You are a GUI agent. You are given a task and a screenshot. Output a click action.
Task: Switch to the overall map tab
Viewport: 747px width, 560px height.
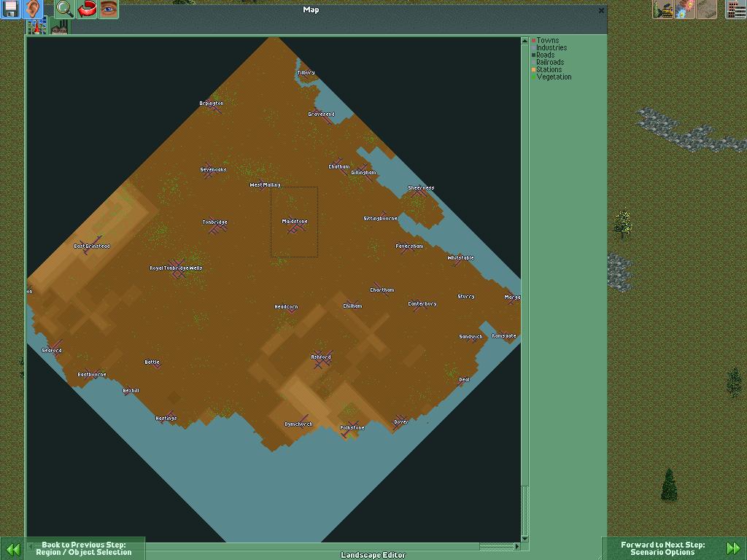pyautogui.click(x=36, y=26)
